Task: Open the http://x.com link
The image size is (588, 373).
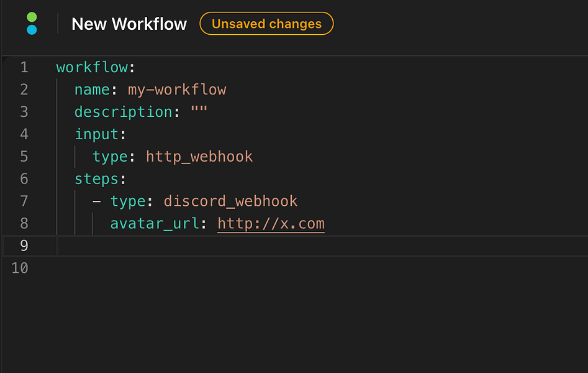Action: click(x=271, y=224)
